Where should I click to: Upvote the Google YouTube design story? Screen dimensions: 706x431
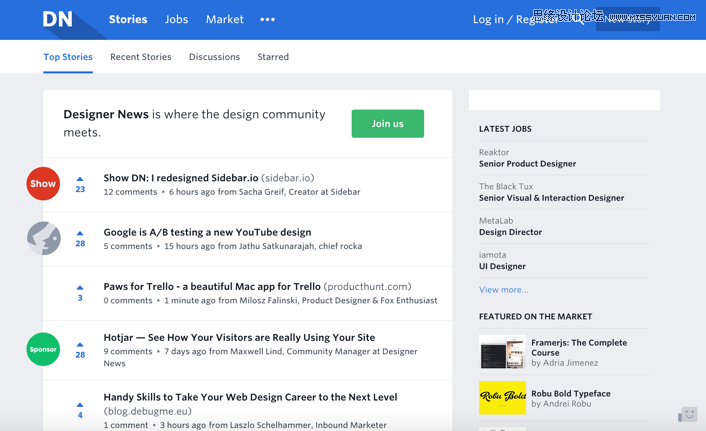80,233
